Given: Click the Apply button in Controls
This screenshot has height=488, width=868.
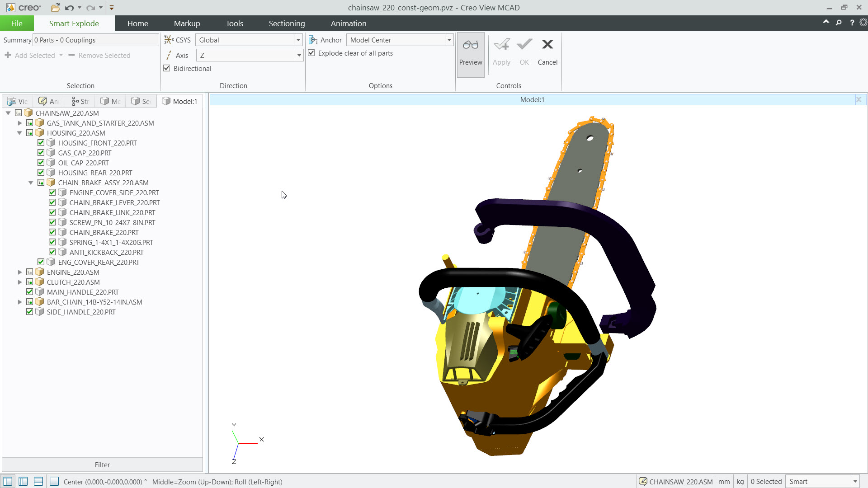Looking at the screenshot, I should click(x=501, y=52).
